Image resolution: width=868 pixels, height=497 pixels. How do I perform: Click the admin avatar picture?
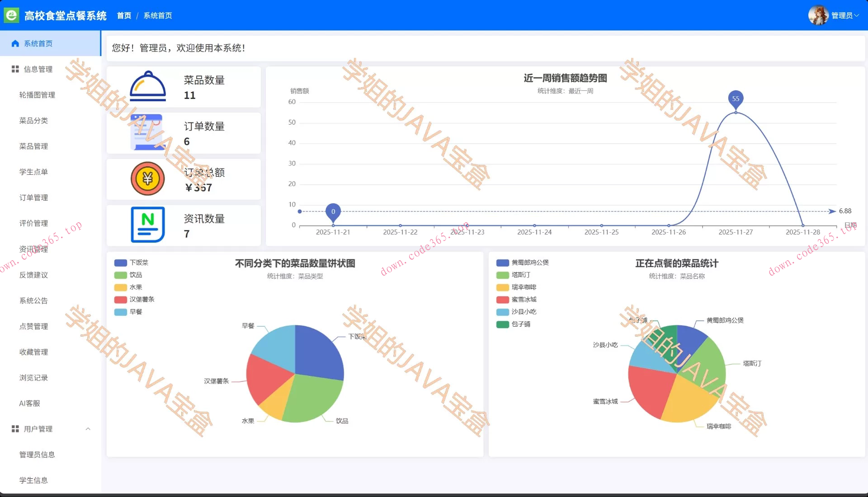(818, 15)
